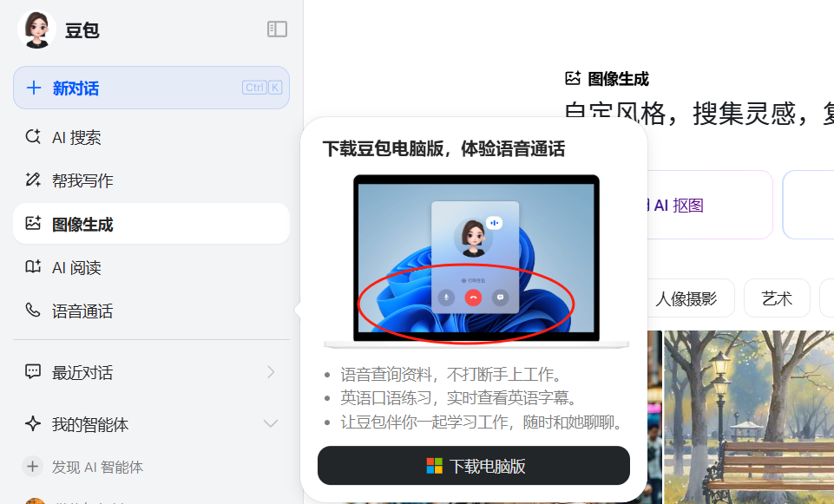Open 语音通话 in the sidebar
Viewport: 834px width, 504px height.
pos(151,311)
